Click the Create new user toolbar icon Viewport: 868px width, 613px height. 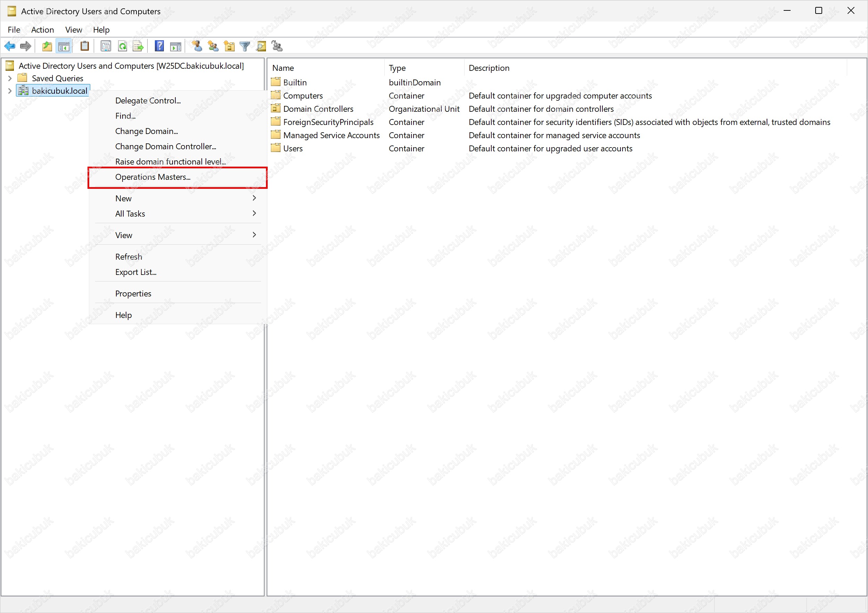coord(197,46)
